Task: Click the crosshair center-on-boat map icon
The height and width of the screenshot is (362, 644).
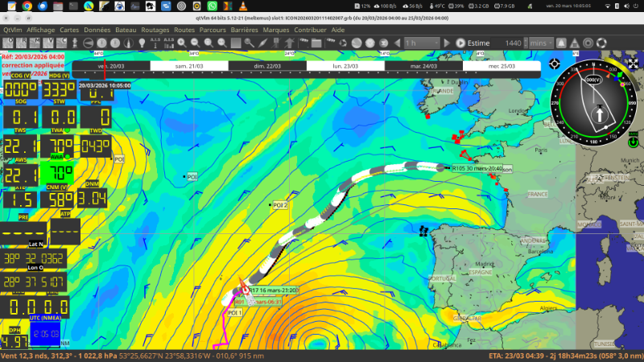Action: click(555, 64)
